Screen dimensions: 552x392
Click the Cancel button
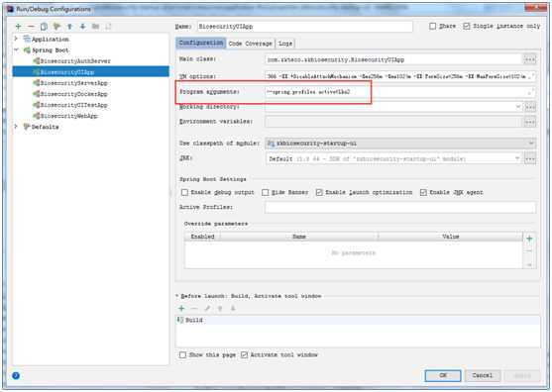click(x=483, y=375)
